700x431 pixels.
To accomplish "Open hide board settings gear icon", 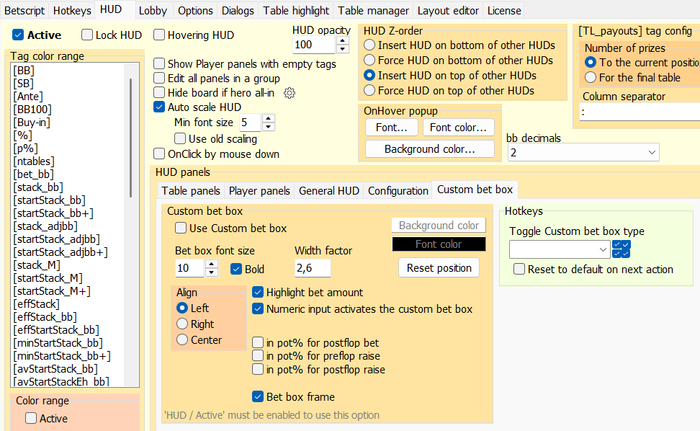I will (x=289, y=93).
